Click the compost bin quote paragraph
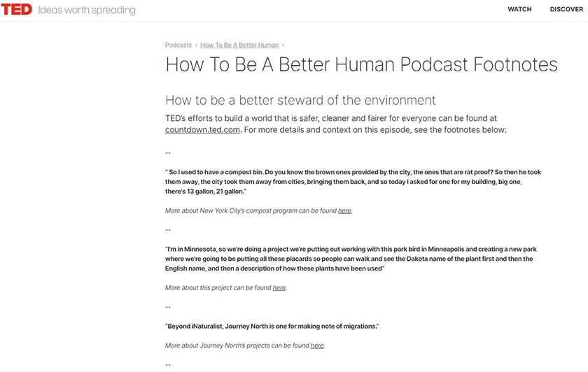 click(353, 182)
